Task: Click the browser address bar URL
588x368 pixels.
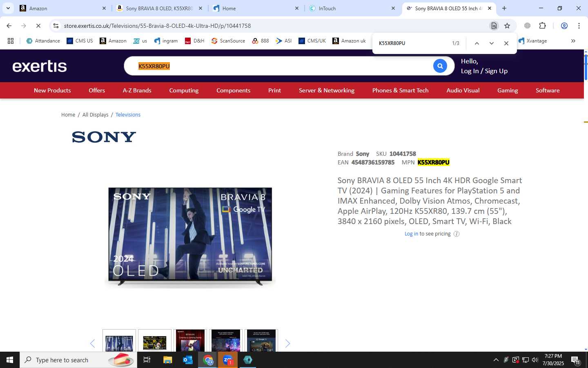Action: (x=157, y=26)
